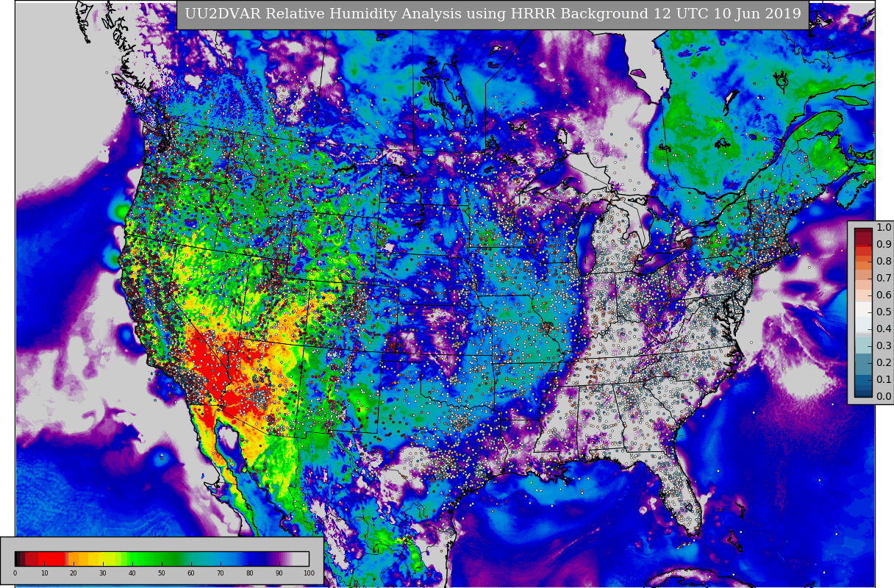Click the 20 tick on humidity colorbar
This screenshot has width=894, height=588.
click(x=74, y=573)
